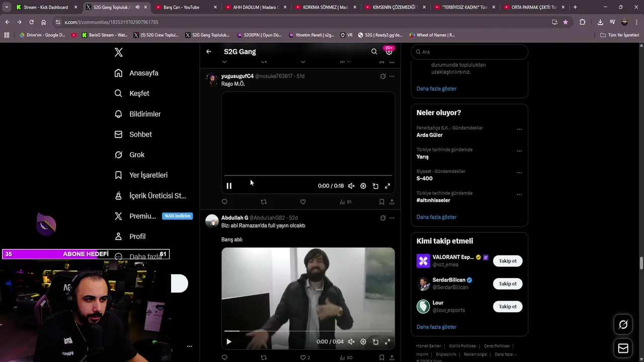Pause the yugusugufC4 video

click(229, 186)
